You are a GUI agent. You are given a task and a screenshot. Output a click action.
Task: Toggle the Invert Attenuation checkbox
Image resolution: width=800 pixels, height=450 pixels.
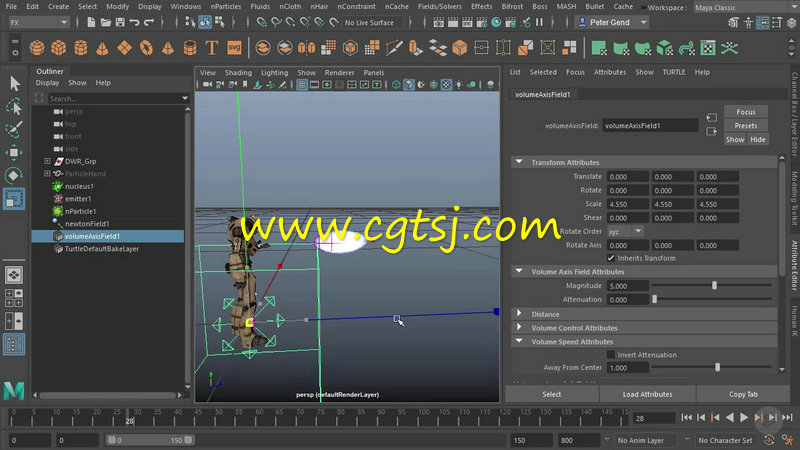pyautogui.click(x=611, y=355)
